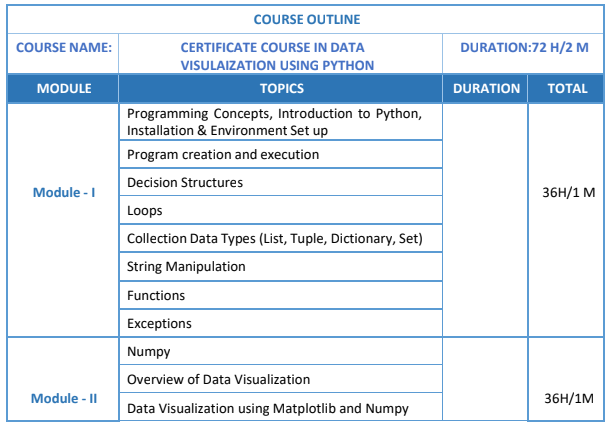Click the COURSE OUTLINE title

307,19
